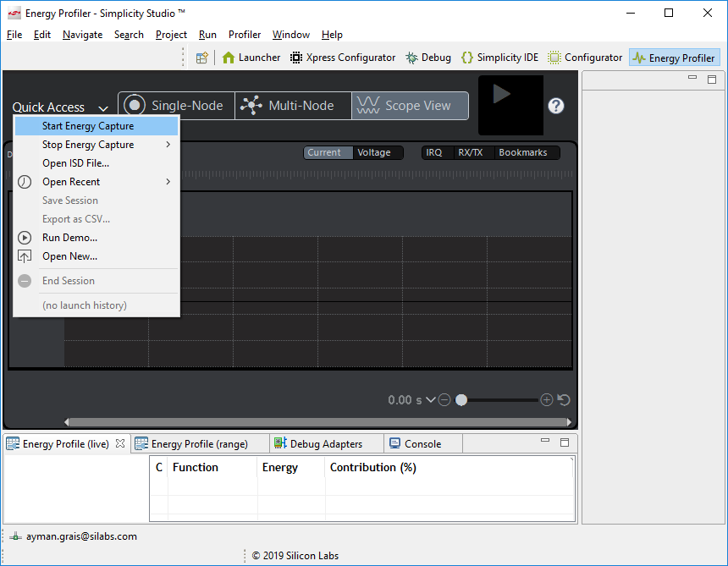The height and width of the screenshot is (566, 728).
Task: Click the zoom slider handle
Action: [461, 399]
